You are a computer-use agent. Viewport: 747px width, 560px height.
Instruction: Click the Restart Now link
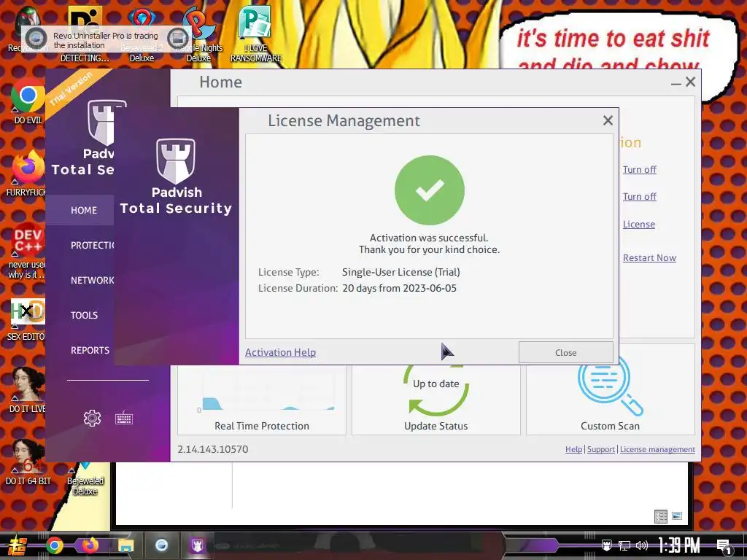(649, 257)
